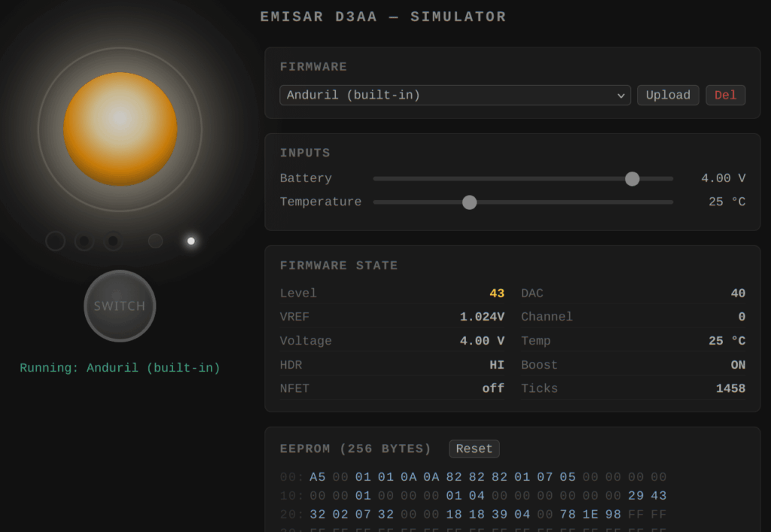Click the Battery slider handle at 4.00 V

point(632,178)
